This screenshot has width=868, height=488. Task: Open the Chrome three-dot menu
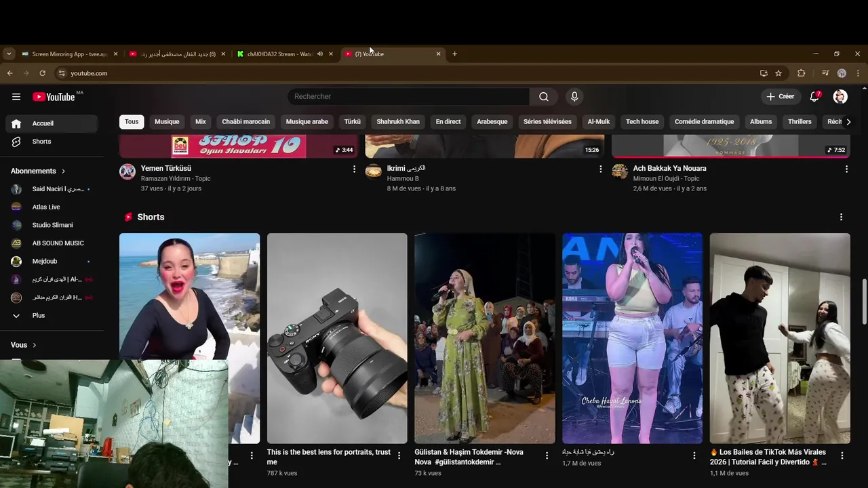(858, 73)
